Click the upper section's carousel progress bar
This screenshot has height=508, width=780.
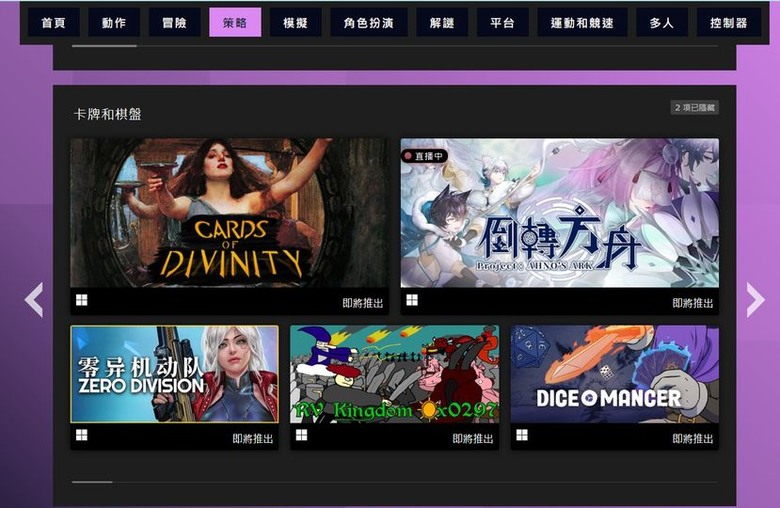[394, 46]
